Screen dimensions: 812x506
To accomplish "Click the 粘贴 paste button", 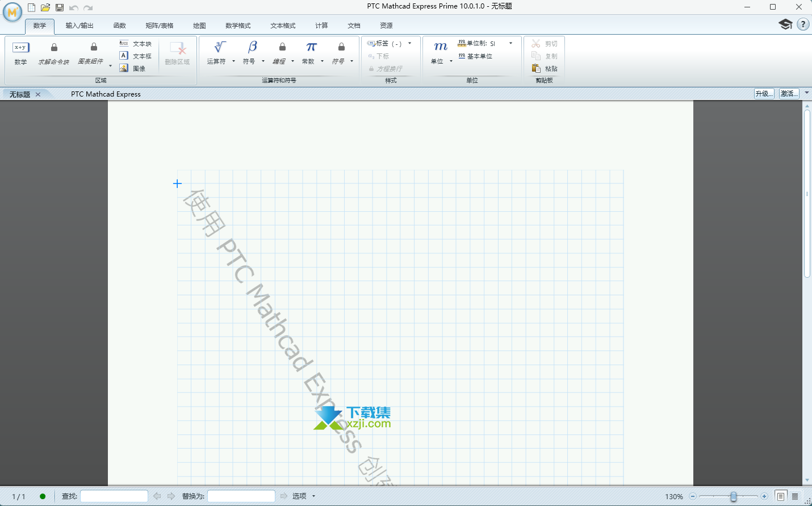I will tap(545, 68).
